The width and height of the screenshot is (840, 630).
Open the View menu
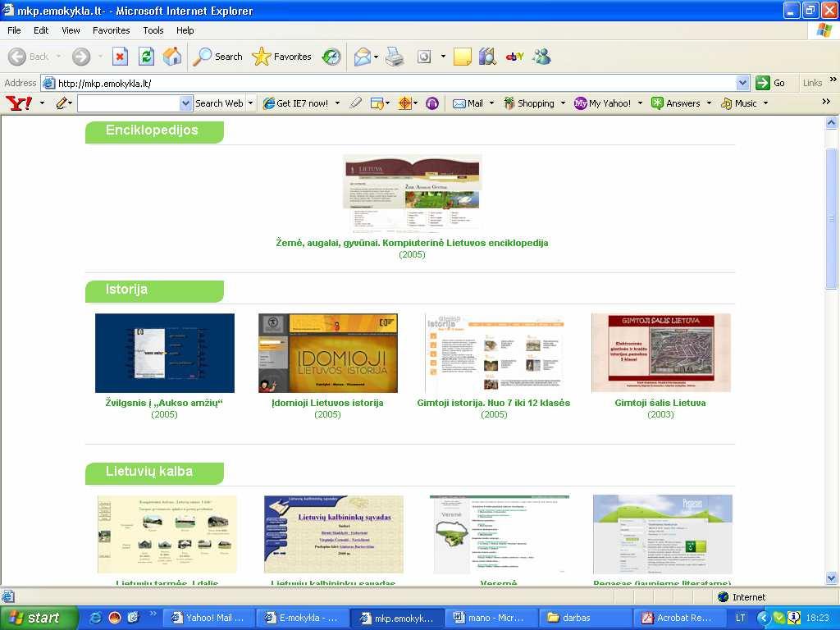[71, 30]
